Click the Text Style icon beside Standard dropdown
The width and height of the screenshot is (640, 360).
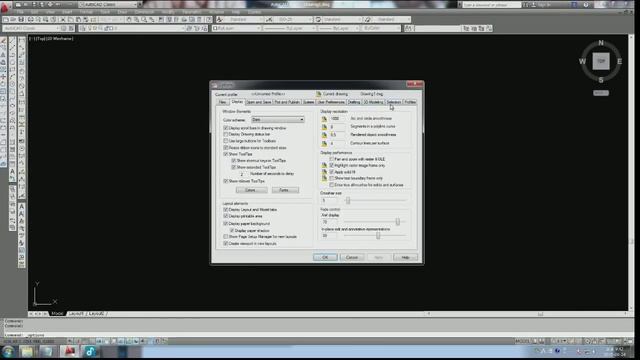[220, 20]
